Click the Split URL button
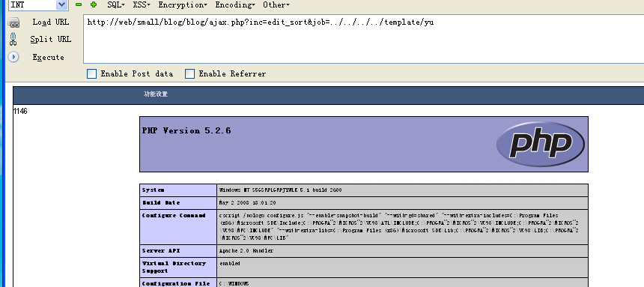644x287 pixels. point(51,40)
